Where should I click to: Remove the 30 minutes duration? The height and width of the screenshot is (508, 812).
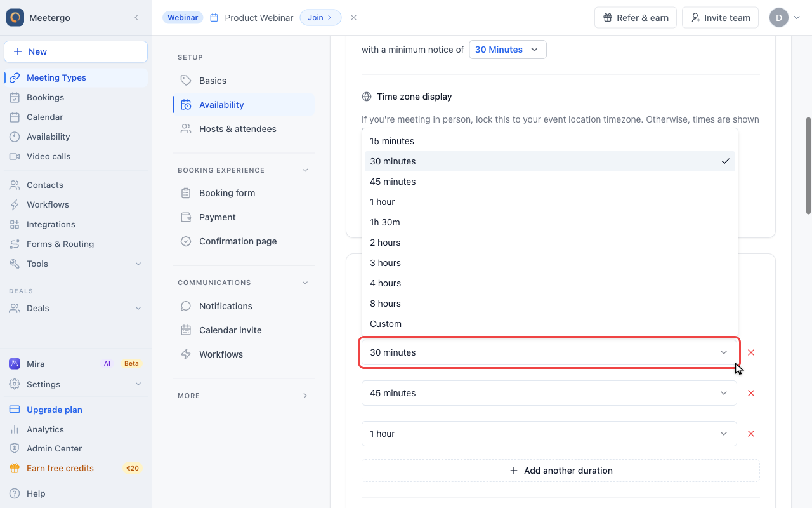(751, 352)
